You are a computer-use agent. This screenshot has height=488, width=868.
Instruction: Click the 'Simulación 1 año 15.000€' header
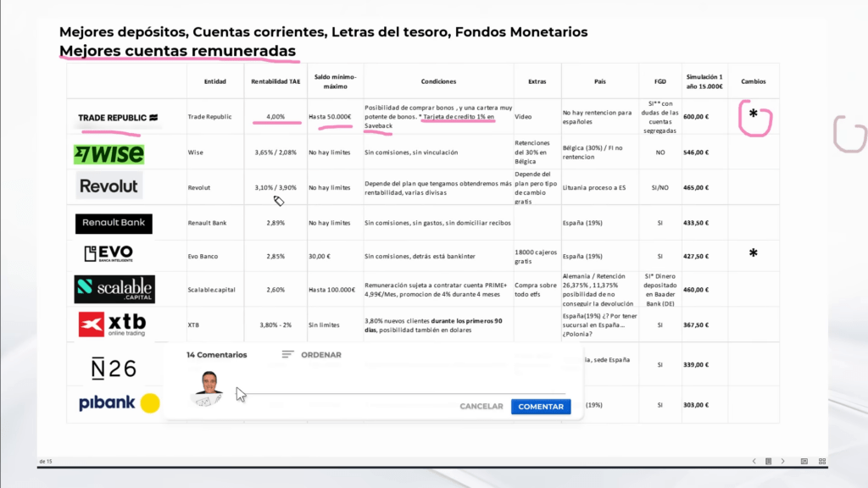(x=704, y=81)
